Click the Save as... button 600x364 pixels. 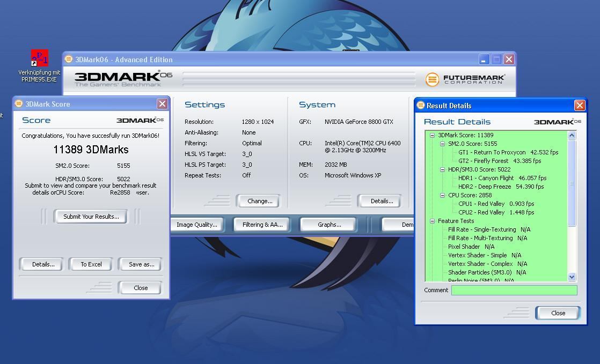click(x=142, y=264)
